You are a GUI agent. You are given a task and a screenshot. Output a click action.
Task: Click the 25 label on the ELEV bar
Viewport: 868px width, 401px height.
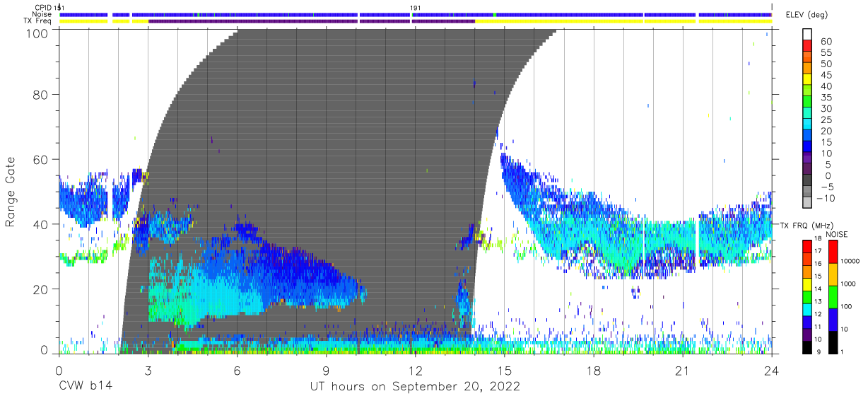coord(826,120)
